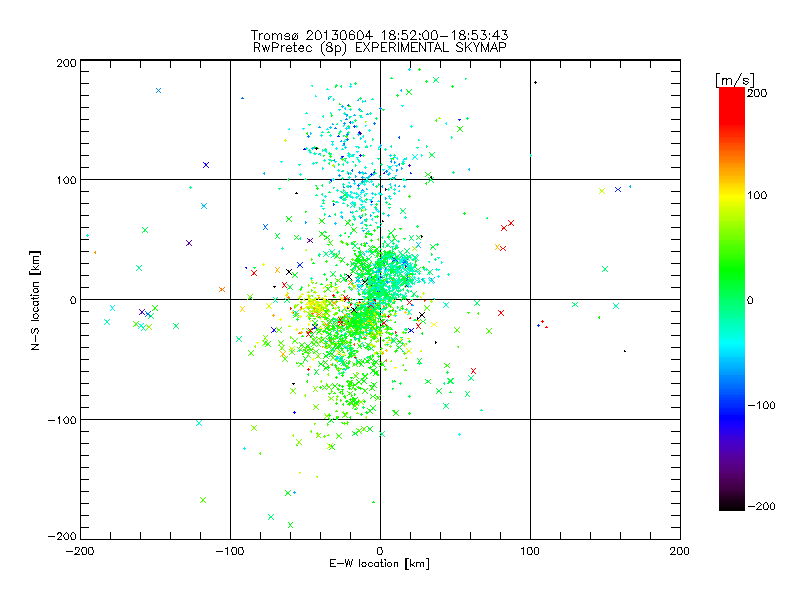Click yellow-green cross near E-W 148, N-S 90

point(602,191)
